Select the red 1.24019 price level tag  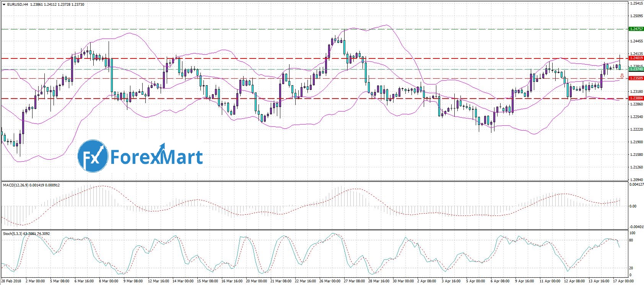pos(636,58)
